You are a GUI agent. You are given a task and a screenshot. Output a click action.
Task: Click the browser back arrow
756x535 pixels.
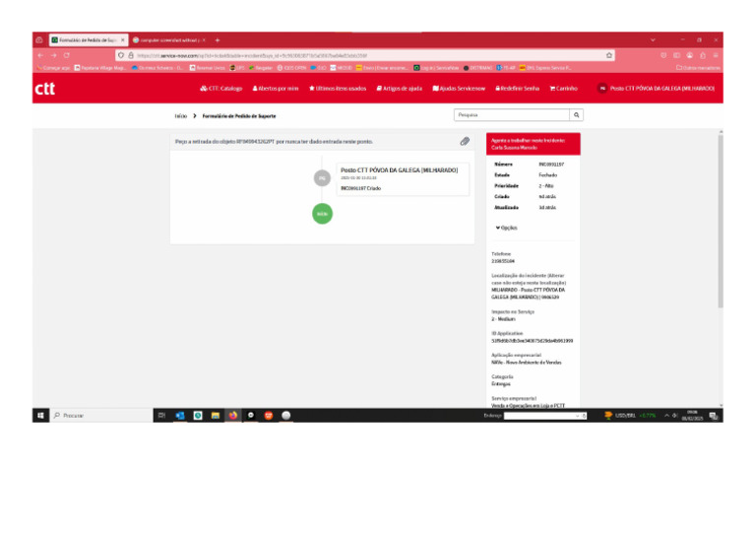40,55
